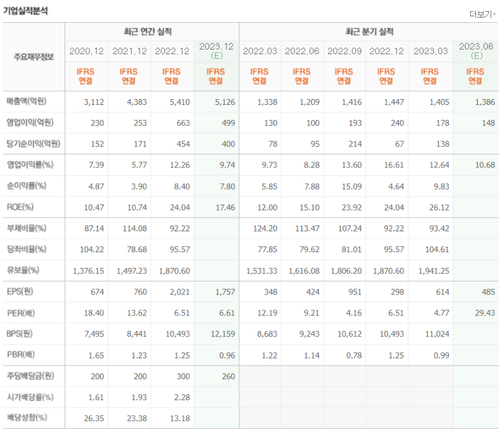Select the ROE value 17.46
The width and height of the screenshot is (504, 434).
tap(226, 207)
